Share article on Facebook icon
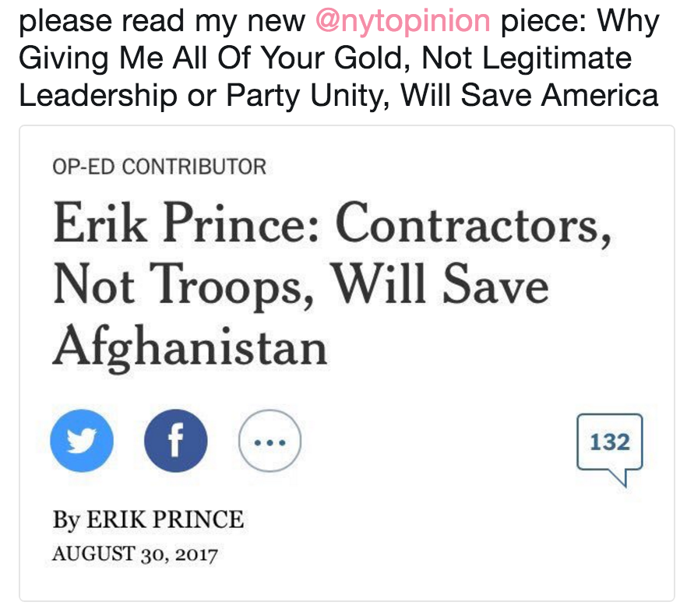The height and width of the screenshot is (616, 687). click(175, 441)
